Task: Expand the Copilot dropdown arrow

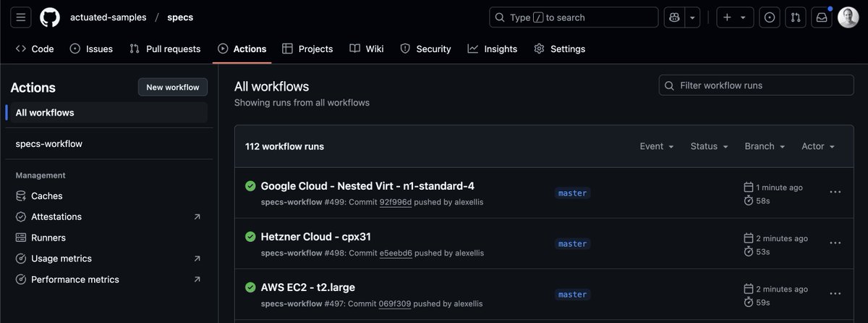Action: pyautogui.click(x=693, y=17)
